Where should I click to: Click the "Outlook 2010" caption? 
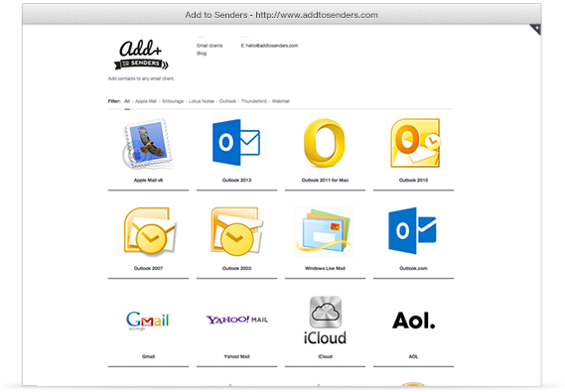coord(413,180)
